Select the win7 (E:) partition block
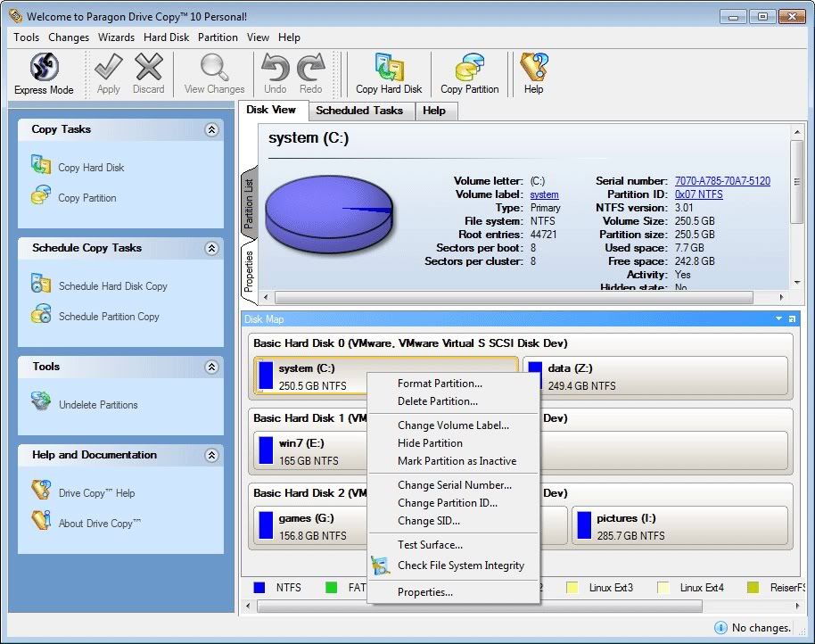This screenshot has height=644, width=815. click(x=311, y=451)
